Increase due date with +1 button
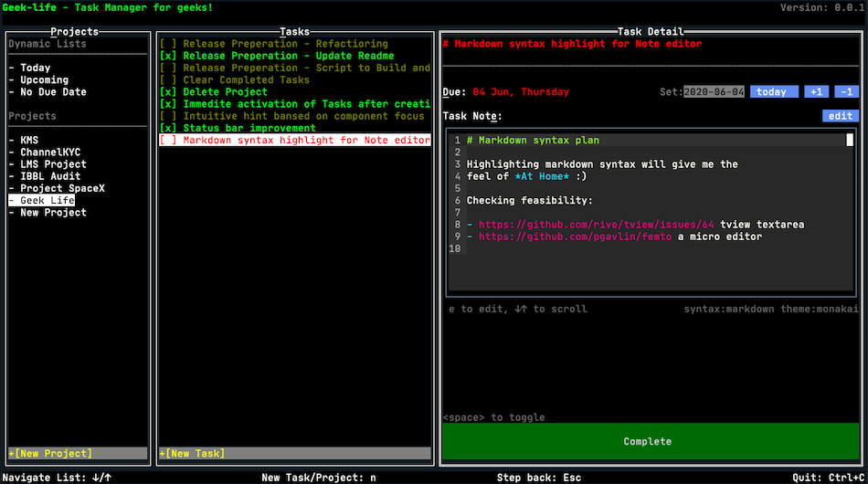The height and width of the screenshot is (484, 868). [x=814, y=91]
